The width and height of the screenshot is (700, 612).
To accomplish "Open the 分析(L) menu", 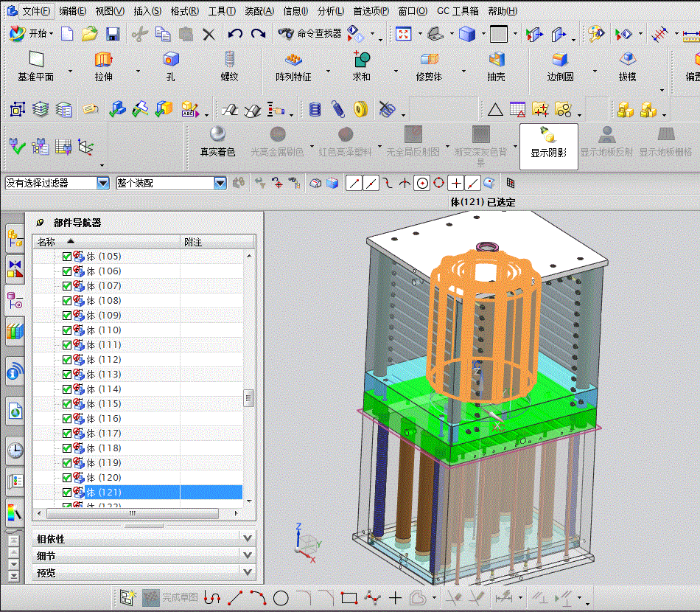I will pyautogui.click(x=332, y=11).
